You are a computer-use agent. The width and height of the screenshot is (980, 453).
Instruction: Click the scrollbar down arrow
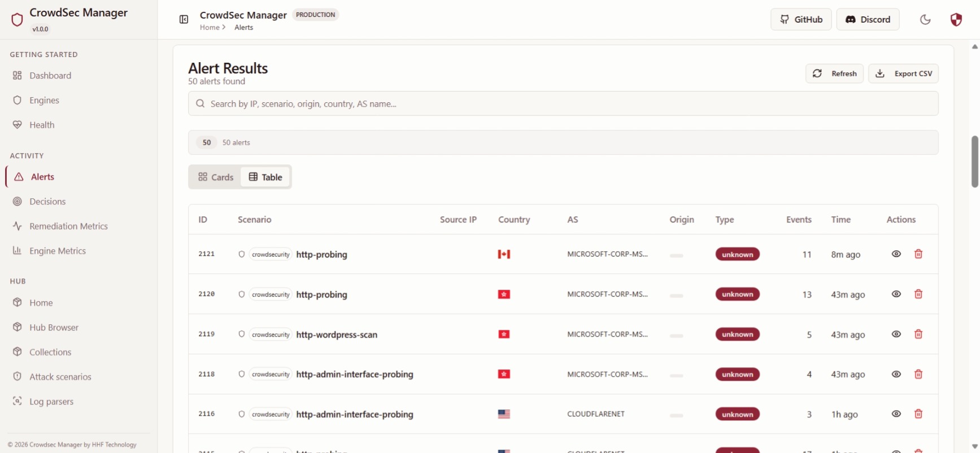pyautogui.click(x=974, y=446)
